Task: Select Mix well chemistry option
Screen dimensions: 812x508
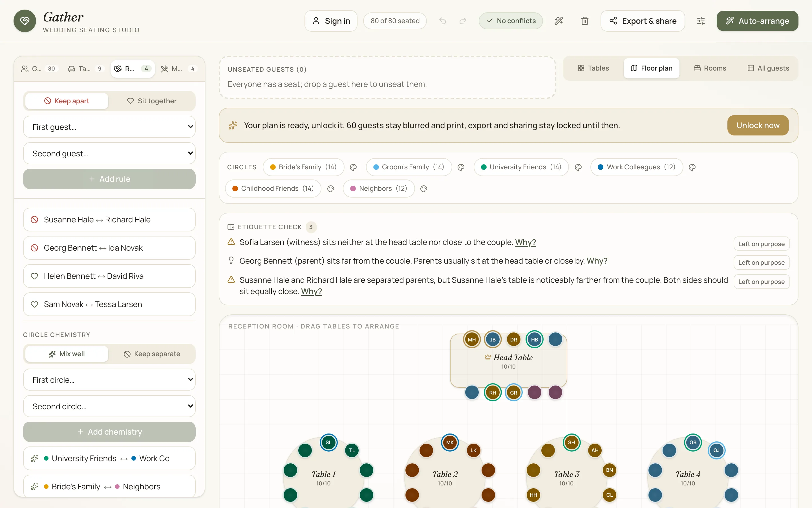Action: 67,354
